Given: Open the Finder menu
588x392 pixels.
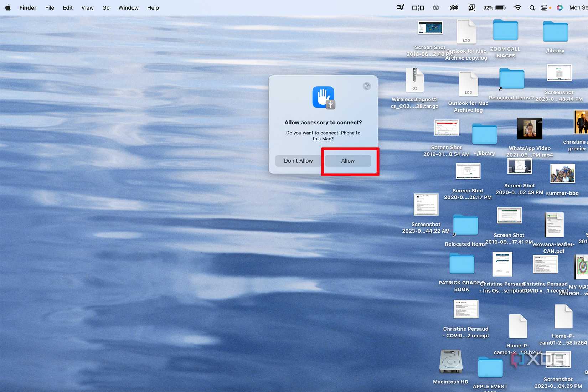Looking at the screenshot, I should [x=28, y=7].
